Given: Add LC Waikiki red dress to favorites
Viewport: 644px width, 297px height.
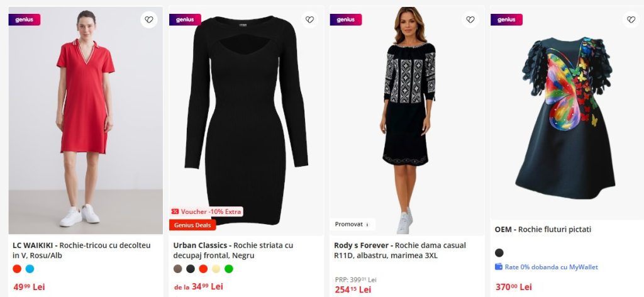Looking at the screenshot, I should click(148, 20).
